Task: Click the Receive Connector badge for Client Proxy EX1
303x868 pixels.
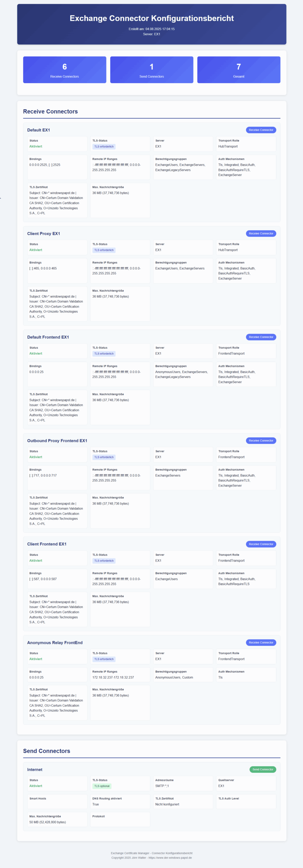Action: pyautogui.click(x=261, y=234)
